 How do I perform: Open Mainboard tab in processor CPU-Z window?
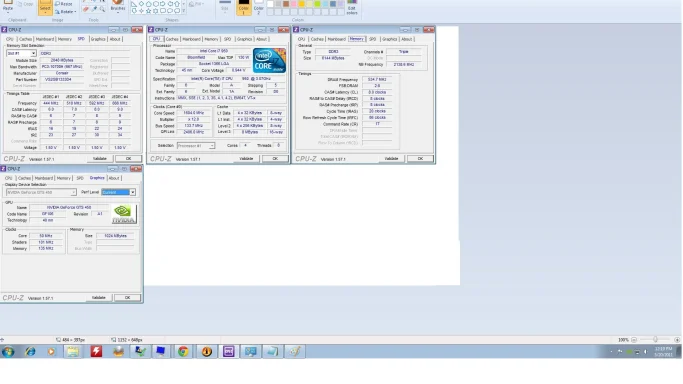pos(191,39)
